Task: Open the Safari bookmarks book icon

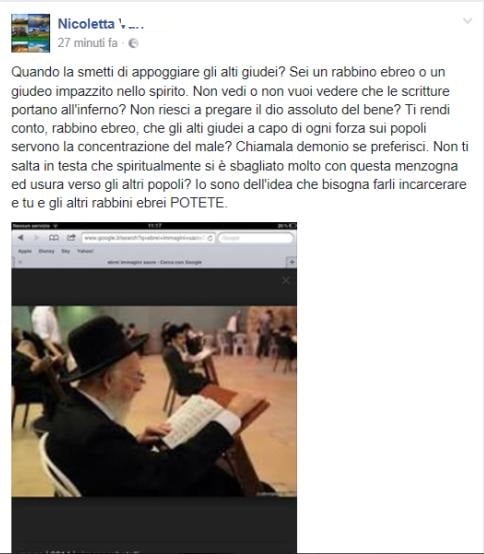Action: tap(54, 238)
